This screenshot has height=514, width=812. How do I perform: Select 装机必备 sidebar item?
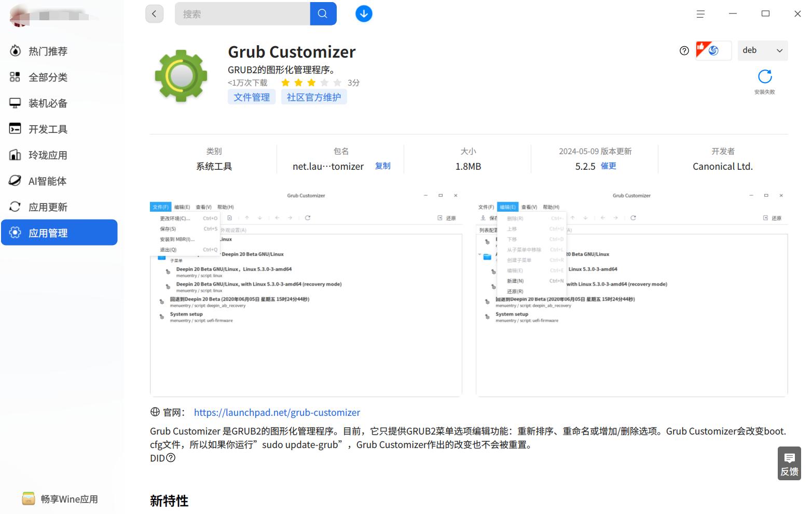point(59,103)
